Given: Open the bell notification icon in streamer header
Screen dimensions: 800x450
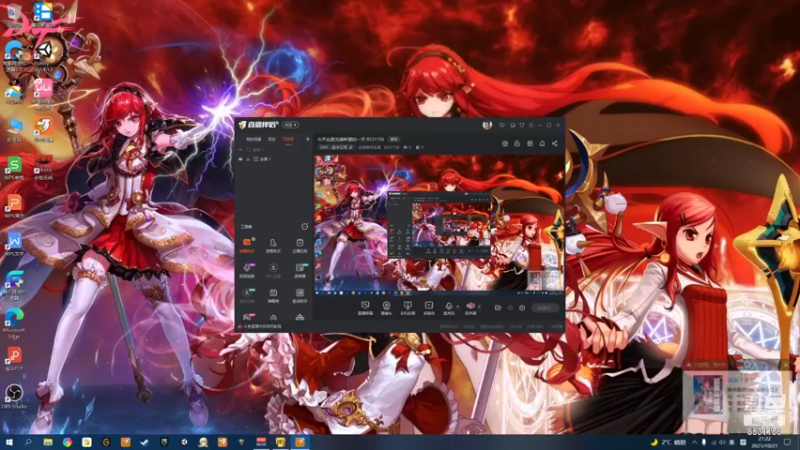Looking at the screenshot, I should pyautogui.click(x=542, y=143).
